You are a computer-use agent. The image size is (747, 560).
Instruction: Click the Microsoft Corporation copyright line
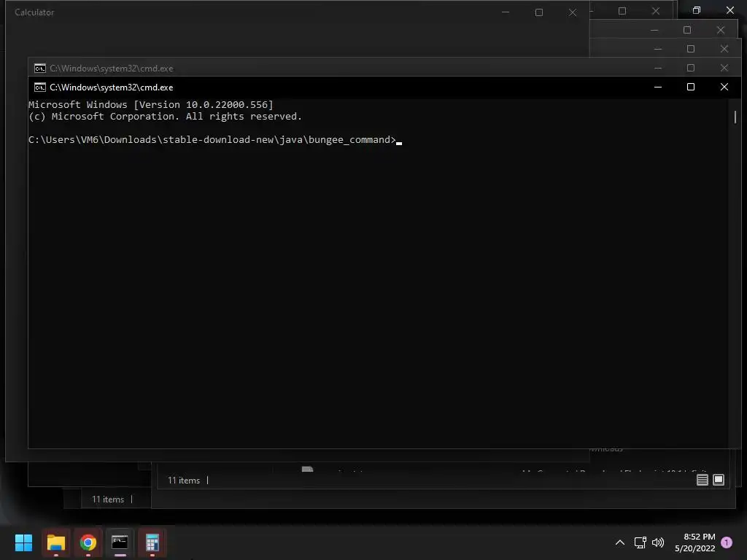pos(165,116)
